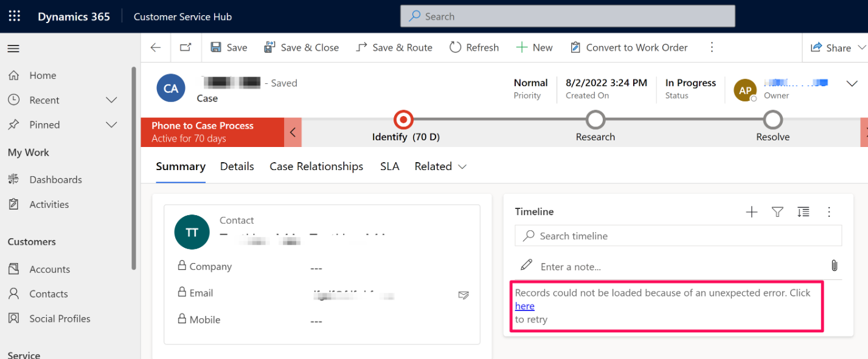Click the AP owner avatar
868x359 pixels.
coord(746,91)
